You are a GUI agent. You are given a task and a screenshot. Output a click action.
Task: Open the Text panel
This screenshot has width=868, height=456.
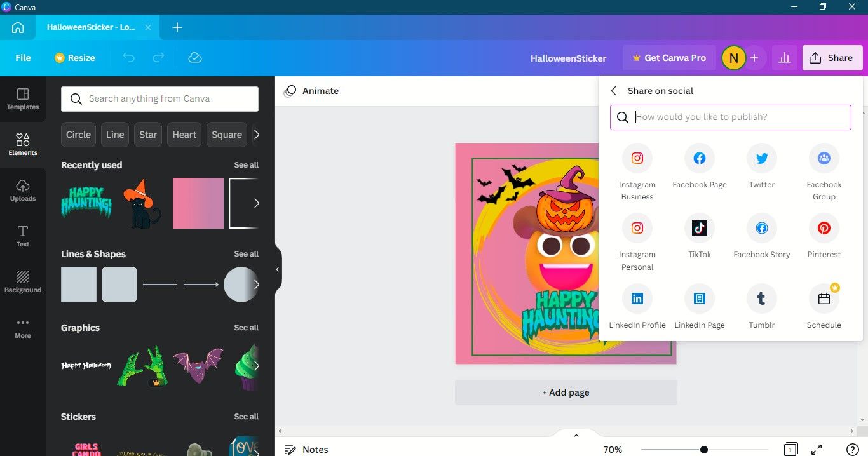click(x=23, y=236)
